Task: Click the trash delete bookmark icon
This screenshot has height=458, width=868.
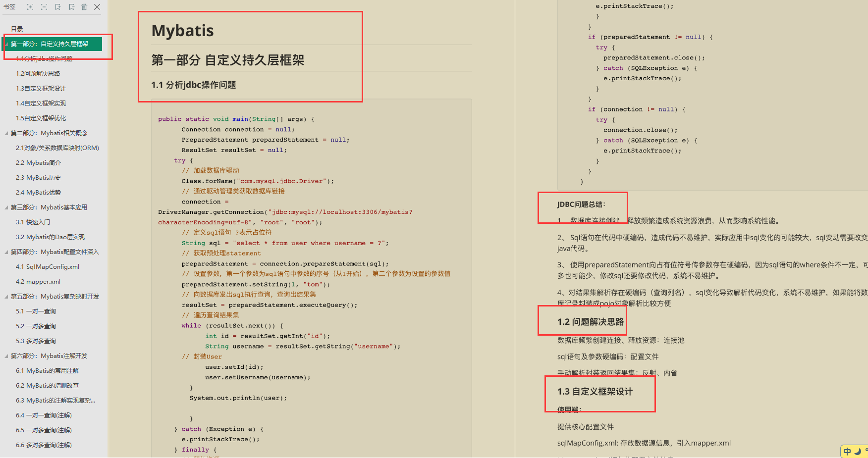Action: pos(84,7)
